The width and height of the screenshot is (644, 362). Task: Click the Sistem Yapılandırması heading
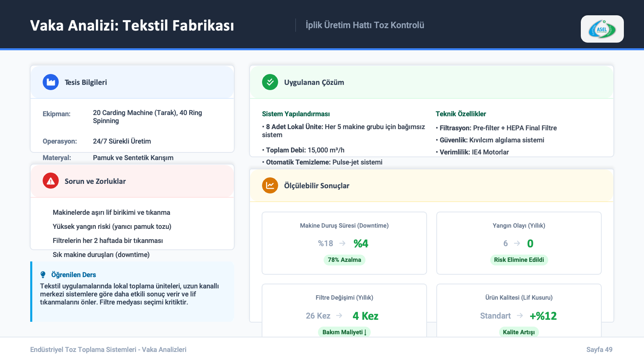pos(296,114)
